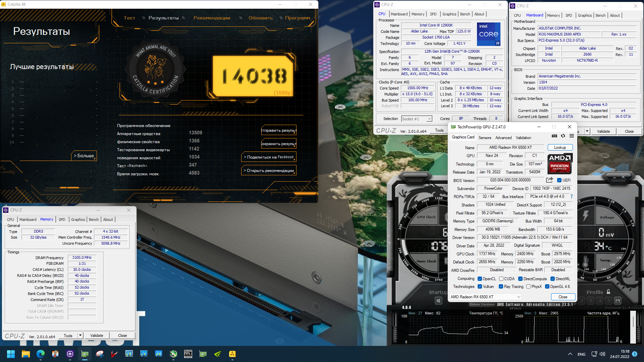
Task: Expand Tools dropdown arrow in Mainboard CPU-Z window
Action: click(x=587, y=131)
